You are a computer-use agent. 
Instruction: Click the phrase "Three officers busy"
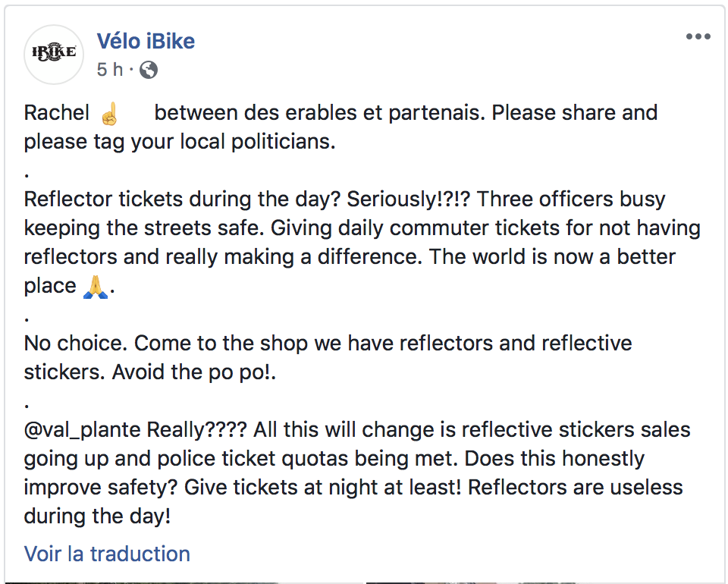tap(570, 199)
